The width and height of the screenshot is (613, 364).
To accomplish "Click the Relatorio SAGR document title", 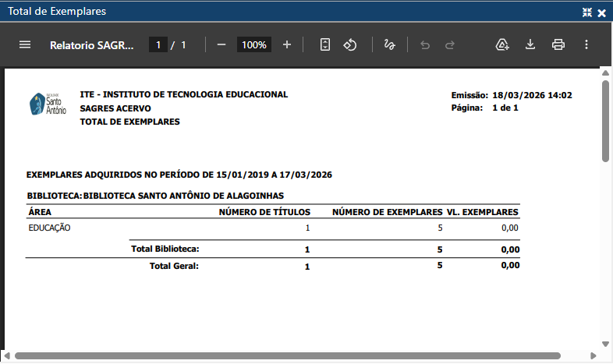I will click(92, 45).
